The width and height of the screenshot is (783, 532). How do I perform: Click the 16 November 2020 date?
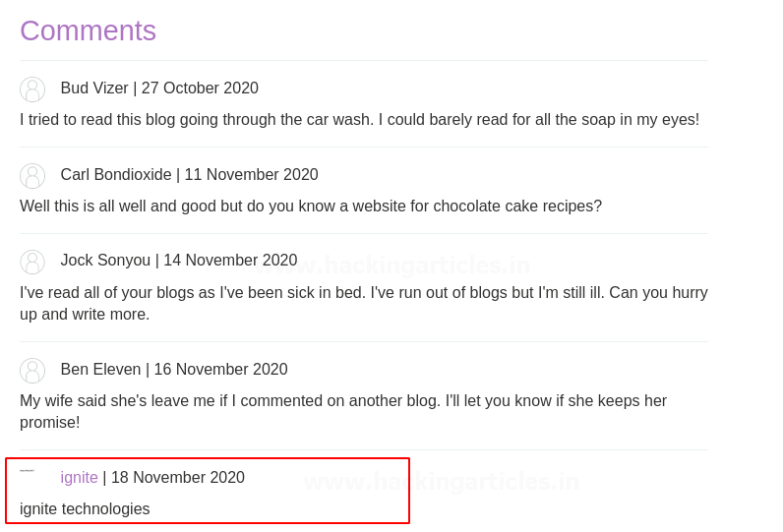point(220,370)
